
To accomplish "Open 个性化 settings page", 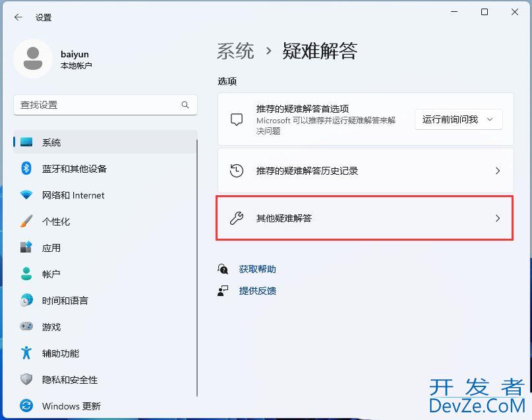I will point(105,222).
